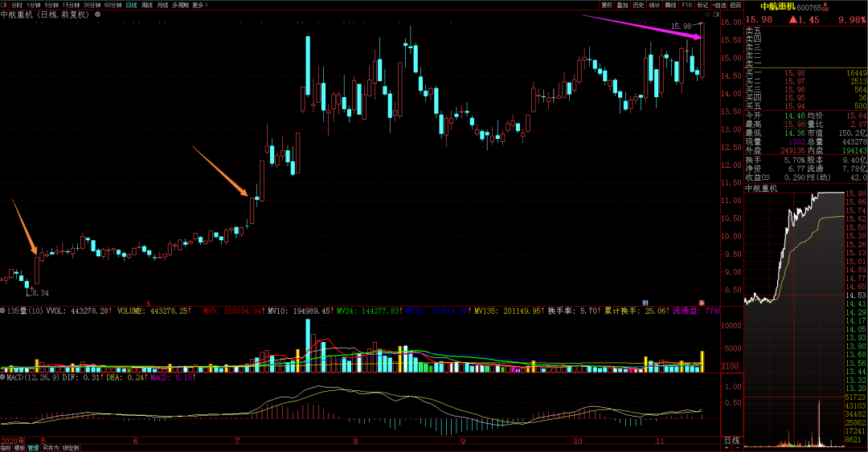
Task: Open the dropdown arrow beside 中航重机 title
Action: click(97, 14)
